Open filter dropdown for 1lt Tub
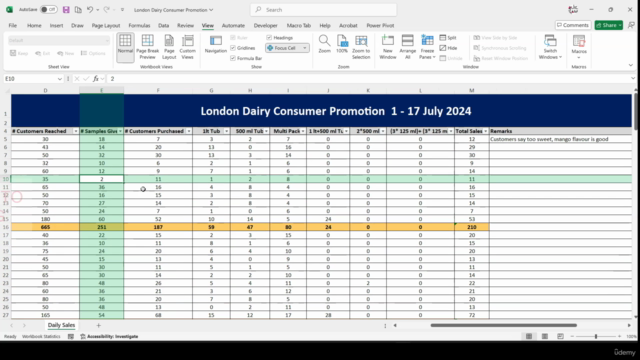The width and height of the screenshot is (640, 360). [x=227, y=131]
